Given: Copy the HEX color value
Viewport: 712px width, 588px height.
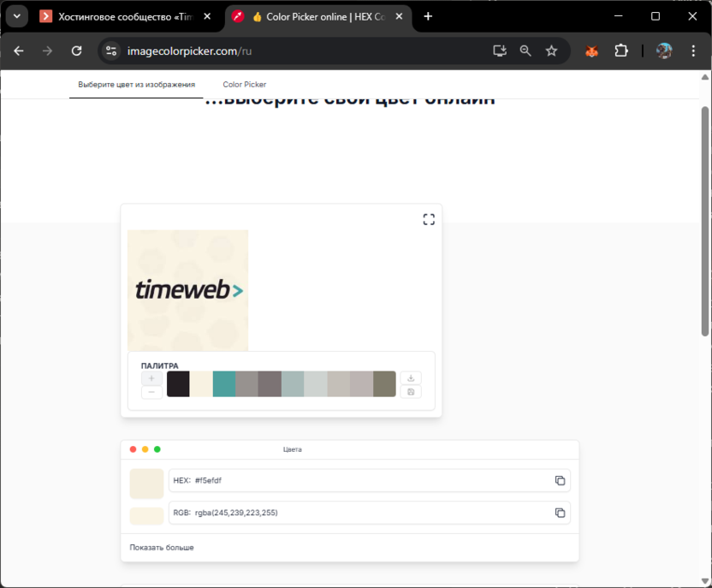Looking at the screenshot, I should pyautogui.click(x=560, y=480).
